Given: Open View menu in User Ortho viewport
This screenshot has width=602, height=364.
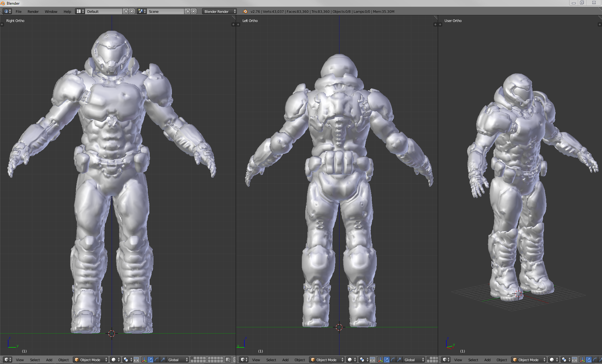Looking at the screenshot, I should [458, 360].
